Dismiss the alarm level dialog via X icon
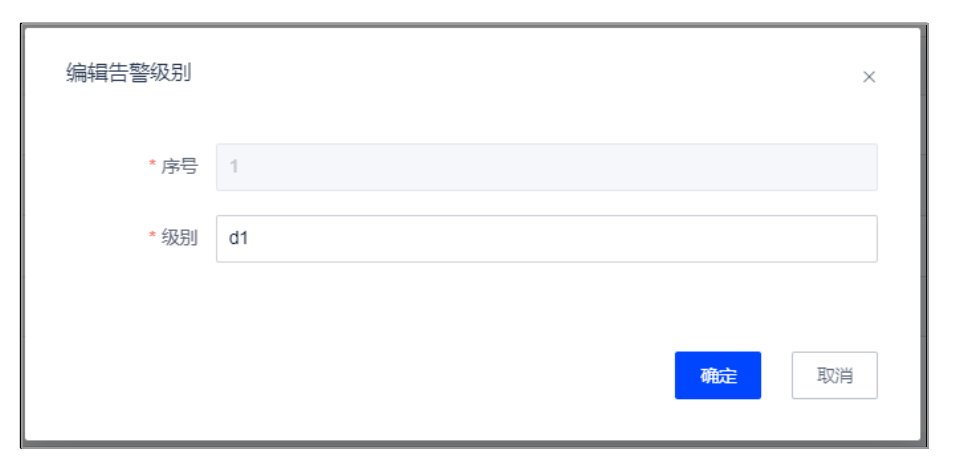The width and height of the screenshot is (968, 472). pyautogui.click(x=869, y=77)
